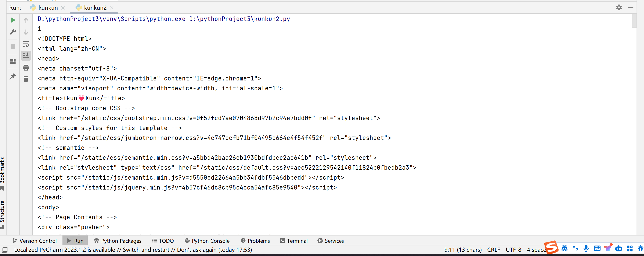Click the bootstrap.min.css link line
The width and height of the screenshot is (644, 256).
pos(209,118)
